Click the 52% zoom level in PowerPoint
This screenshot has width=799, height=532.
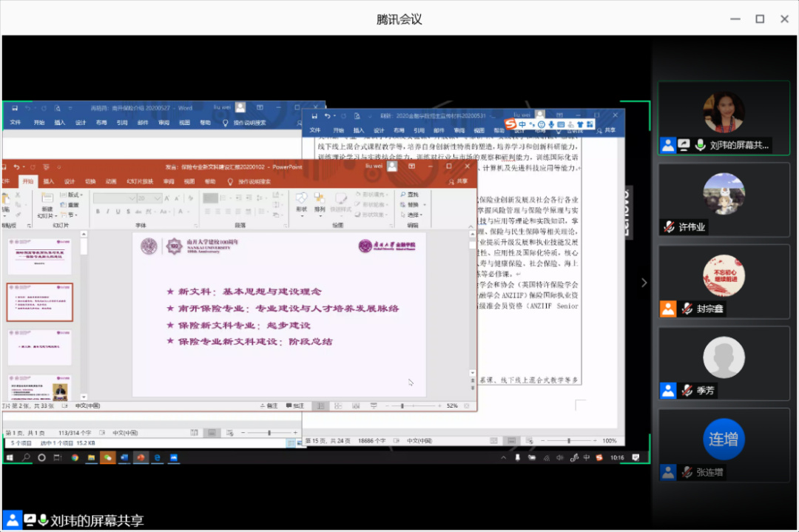click(452, 405)
